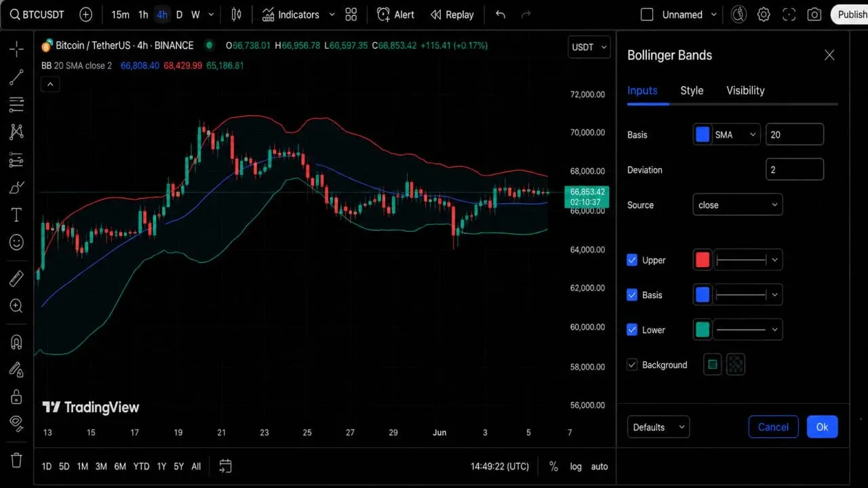Viewport: 868px width, 488px height.
Task: Open the Upper line style dropdown
Action: (x=748, y=260)
